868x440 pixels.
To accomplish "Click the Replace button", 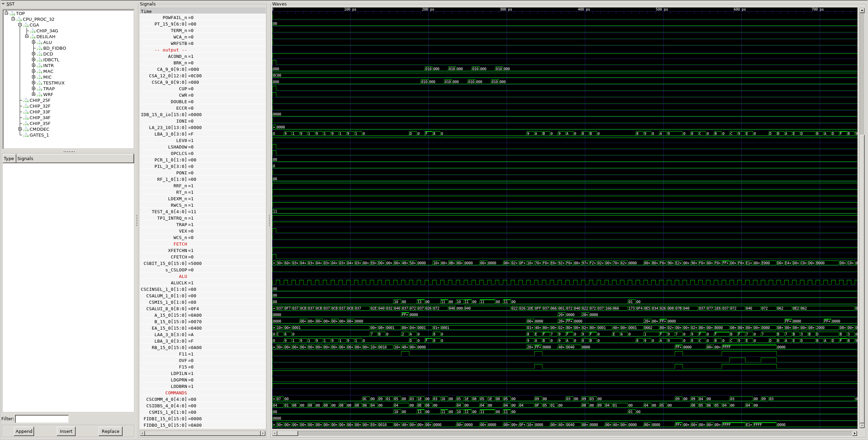I will (111, 431).
